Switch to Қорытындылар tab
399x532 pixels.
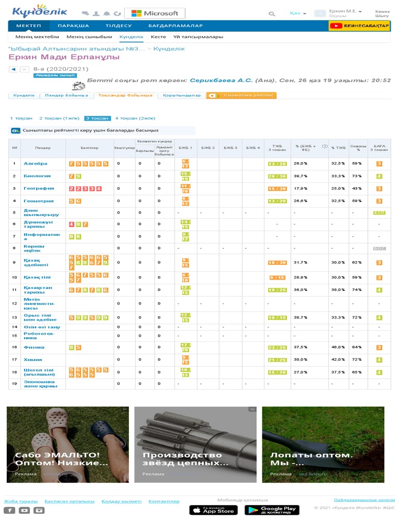pos(181,96)
